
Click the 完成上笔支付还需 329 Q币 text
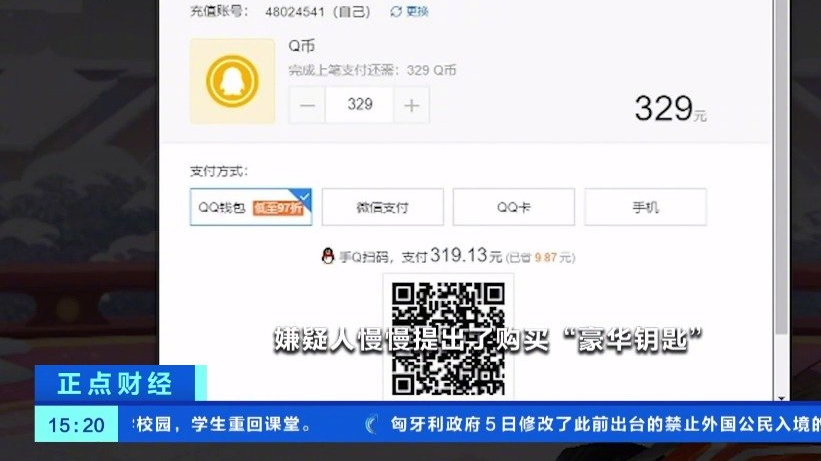pos(372,70)
